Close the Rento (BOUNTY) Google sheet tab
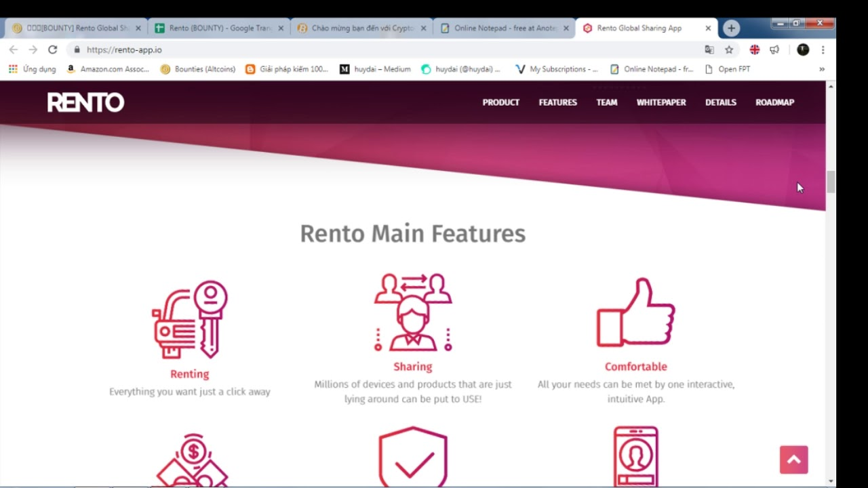This screenshot has height=488, width=868. [x=281, y=28]
